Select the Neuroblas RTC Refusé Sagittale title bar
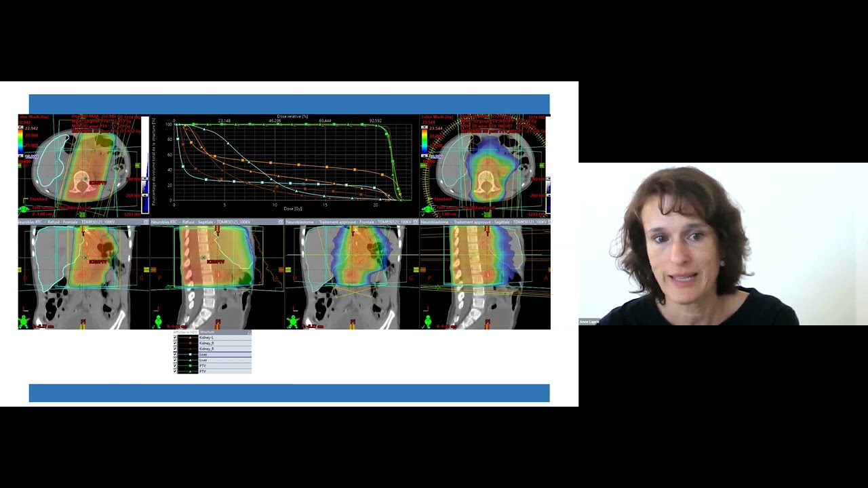Screen dimensions: 868x488 pyautogui.click(x=217, y=222)
